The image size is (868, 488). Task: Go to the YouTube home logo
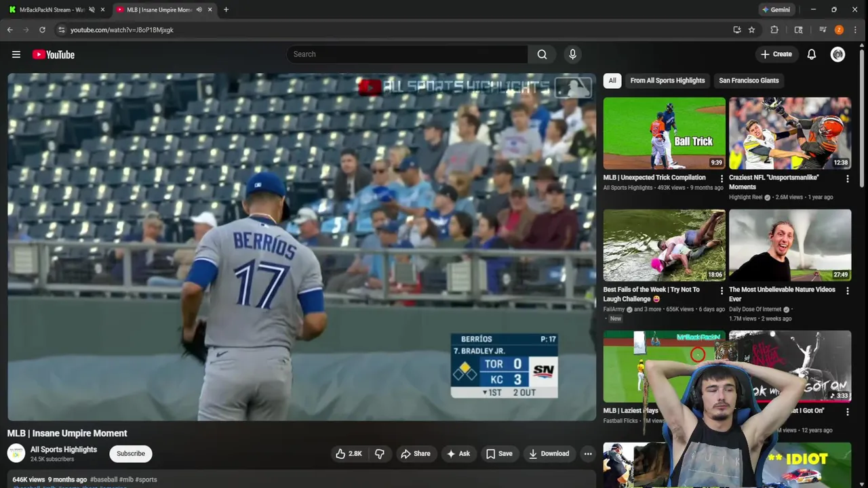pos(54,54)
